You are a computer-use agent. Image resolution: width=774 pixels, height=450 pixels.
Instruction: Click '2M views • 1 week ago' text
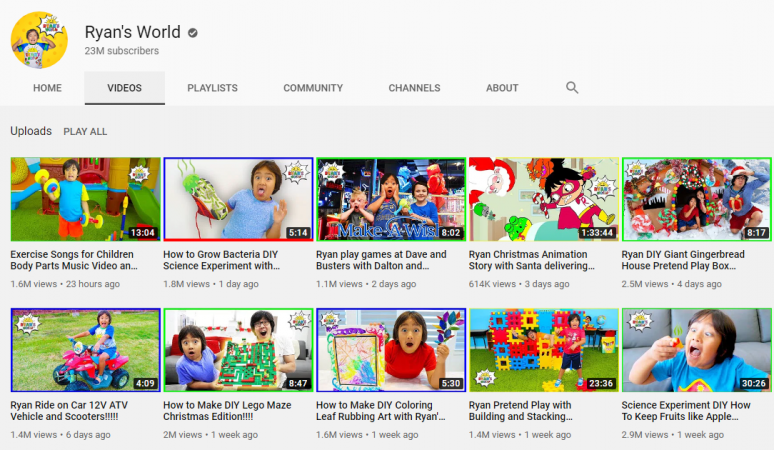(x=210, y=435)
